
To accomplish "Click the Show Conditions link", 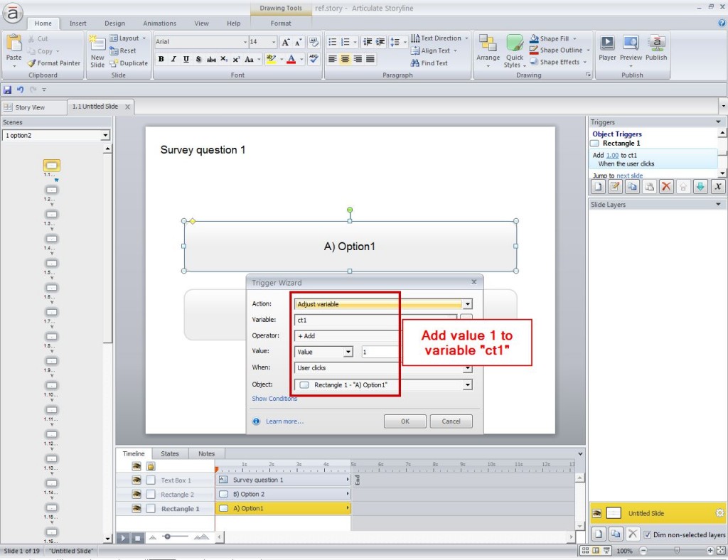I will (274, 399).
